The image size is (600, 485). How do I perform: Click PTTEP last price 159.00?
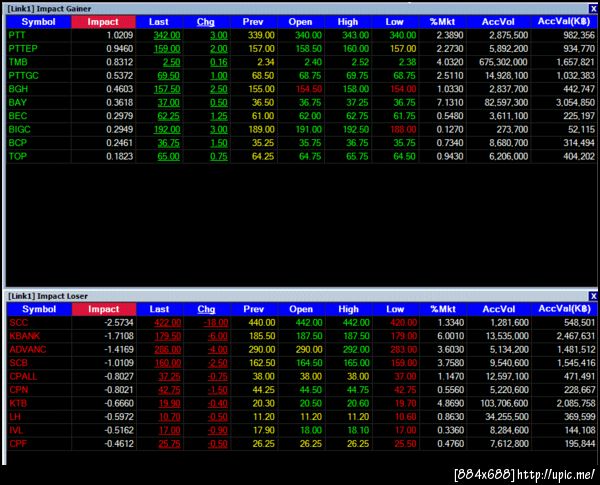point(167,49)
